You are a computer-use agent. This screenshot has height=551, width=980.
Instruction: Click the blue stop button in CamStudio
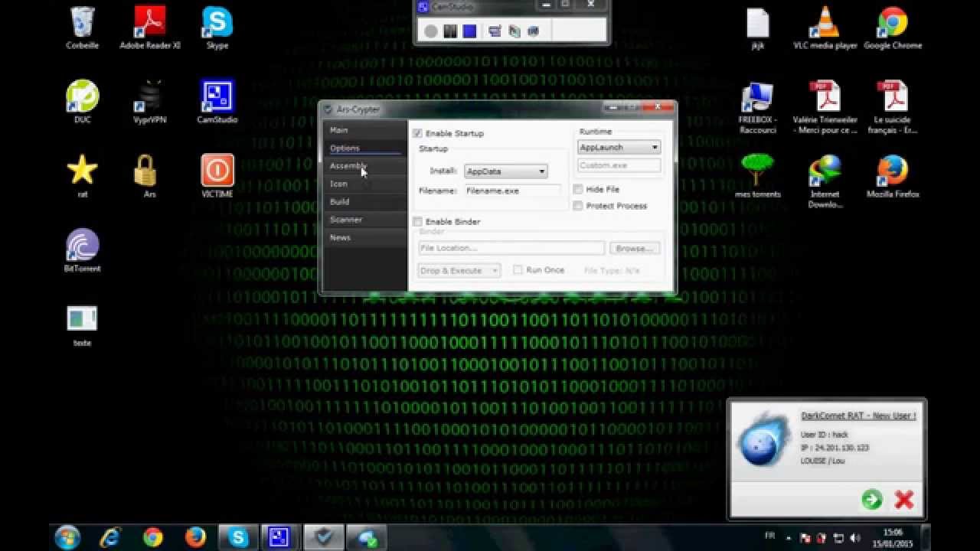click(469, 31)
